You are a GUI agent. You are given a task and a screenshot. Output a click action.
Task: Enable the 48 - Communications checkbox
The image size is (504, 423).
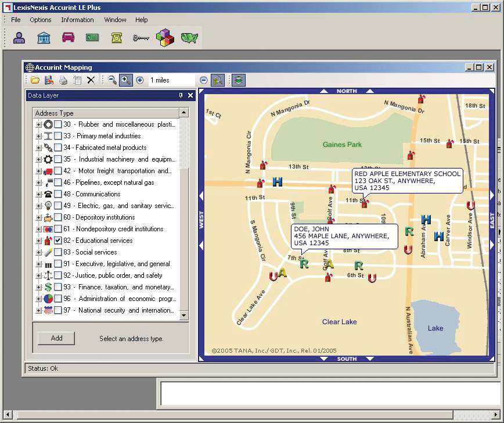click(58, 194)
